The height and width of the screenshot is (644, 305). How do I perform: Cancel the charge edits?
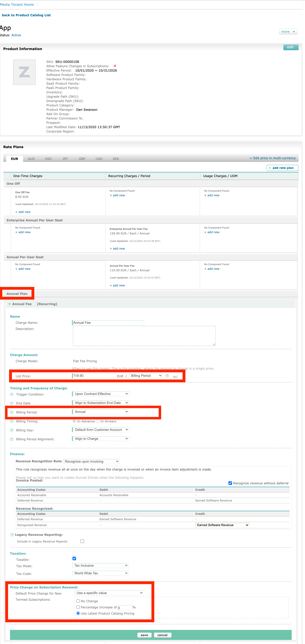(x=162, y=635)
